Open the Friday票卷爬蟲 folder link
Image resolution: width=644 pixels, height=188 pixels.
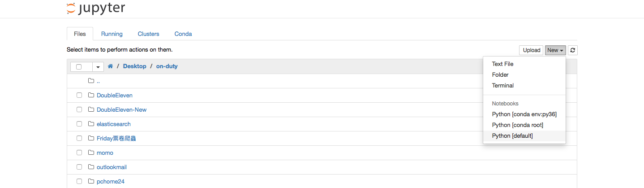coord(116,138)
